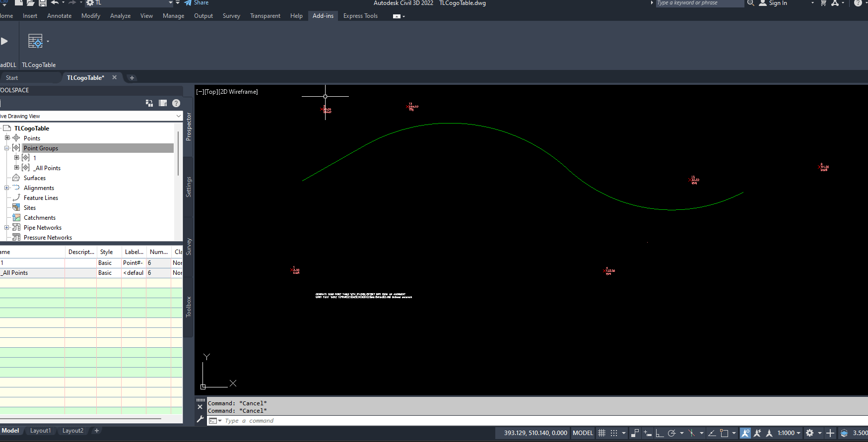Viewport: 868px width, 442px height.
Task: Click the Feature Lines node icon
Action: point(16,197)
